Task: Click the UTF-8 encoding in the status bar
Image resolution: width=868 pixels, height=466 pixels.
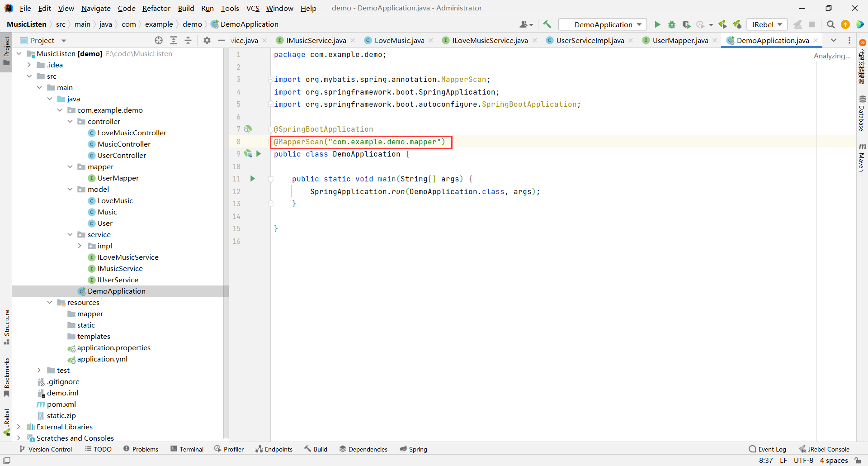Action: pyautogui.click(x=803, y=460)
